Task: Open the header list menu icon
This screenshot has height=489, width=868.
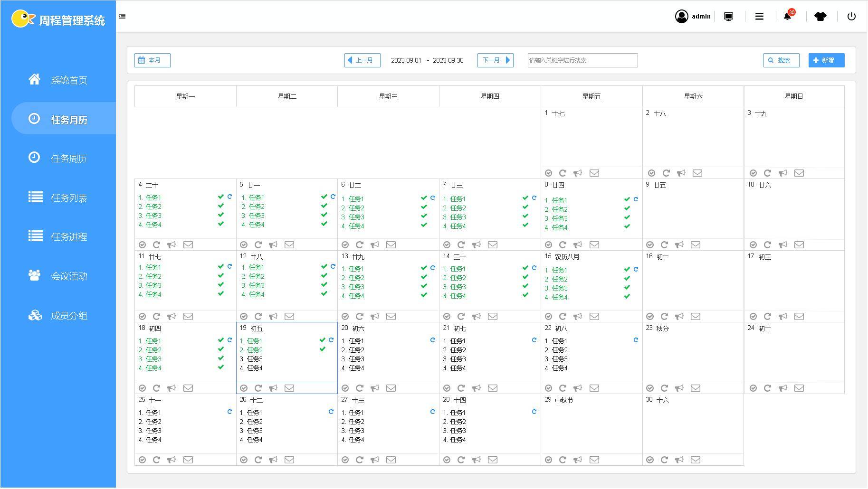Action: tap(759, 17)
